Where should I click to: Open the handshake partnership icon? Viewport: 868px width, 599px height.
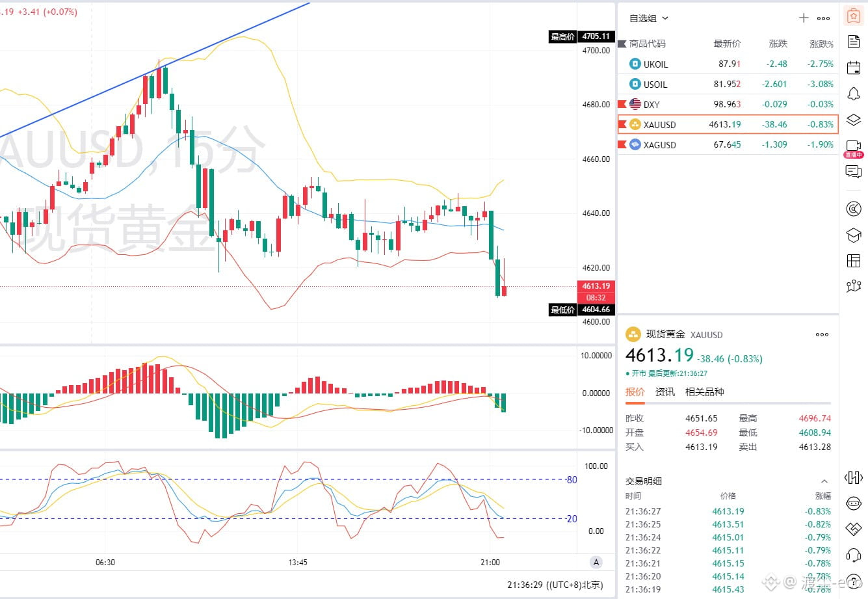[x=854, y=529]
